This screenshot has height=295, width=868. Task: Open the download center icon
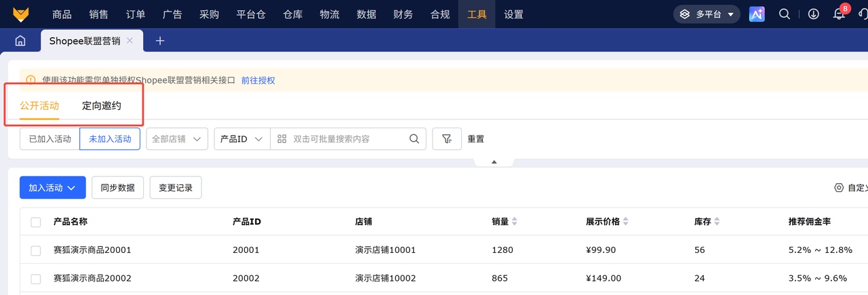tap(814, 14)
